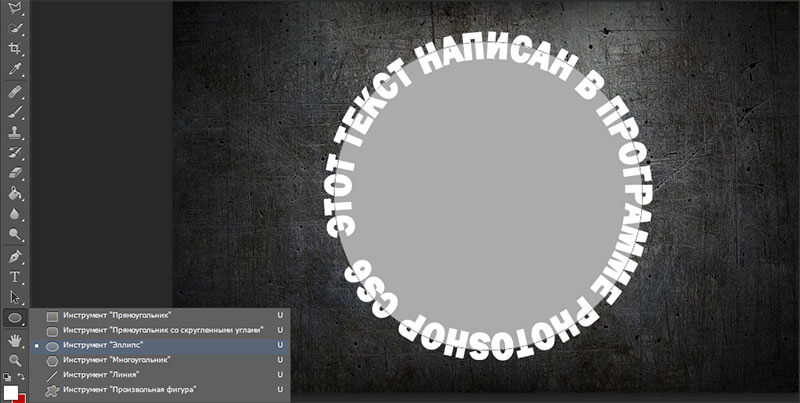The image size is (800, 403).
Task: Select the Path Selection arrow tool
Action: (15, 297)
